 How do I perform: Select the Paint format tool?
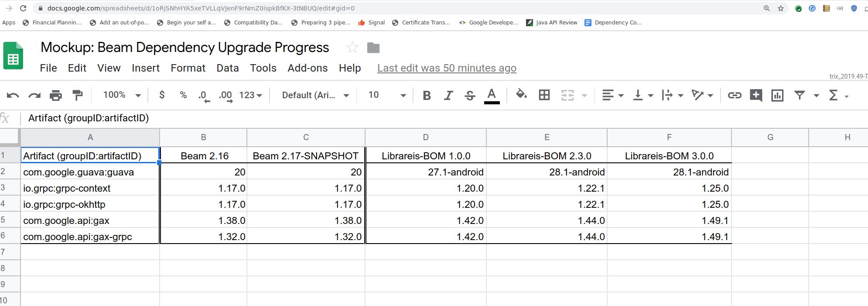[78, 95]
